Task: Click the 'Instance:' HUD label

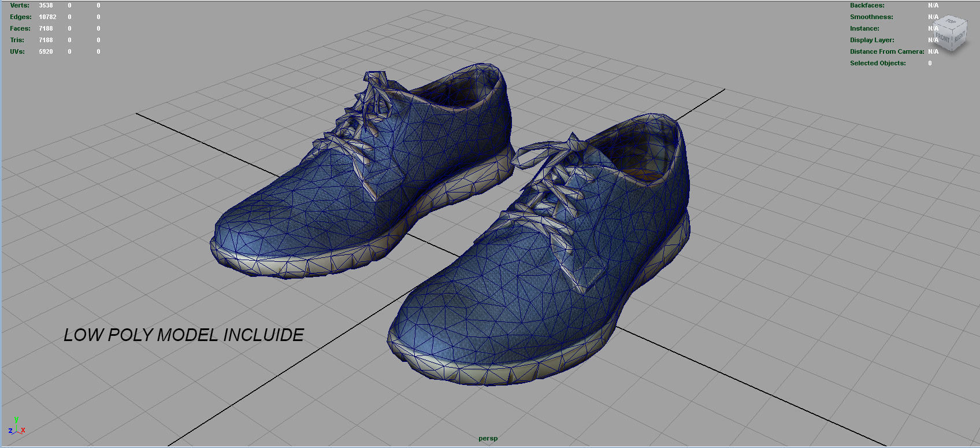Action: pyautogui.click(x=864, y=28)
